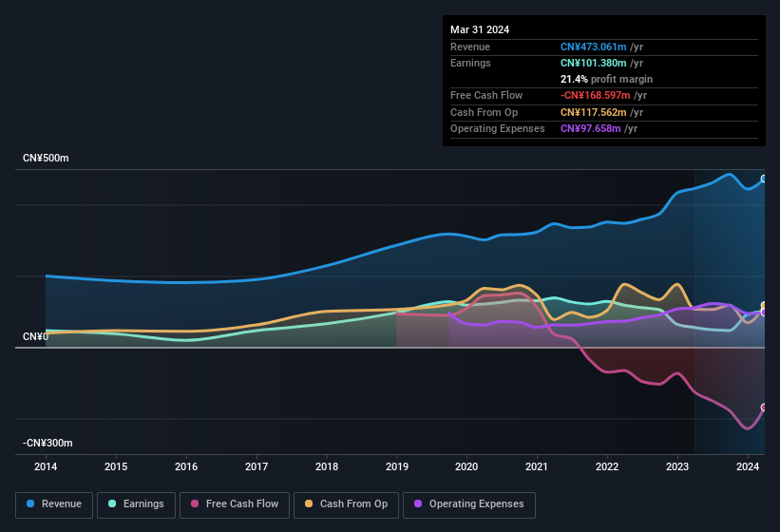Click the Mar 31 2024 tooltip date
This screenshot has height=532, width=780.
[x=480, y=29]
